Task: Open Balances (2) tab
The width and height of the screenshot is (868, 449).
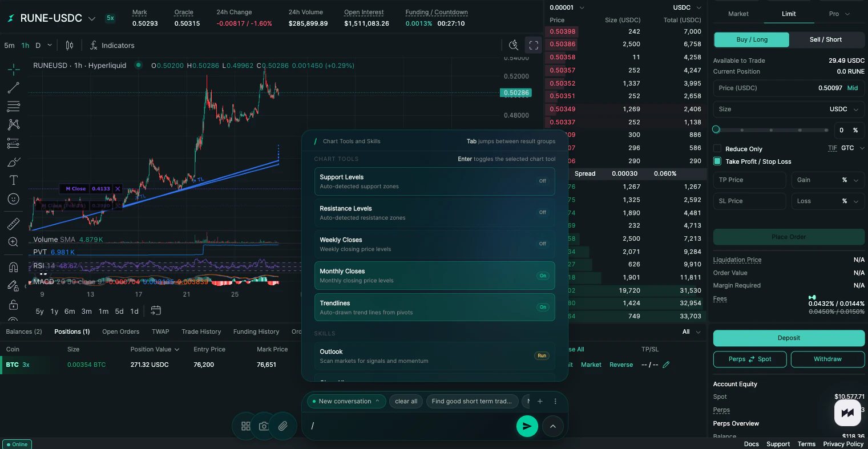Action: 24,331
